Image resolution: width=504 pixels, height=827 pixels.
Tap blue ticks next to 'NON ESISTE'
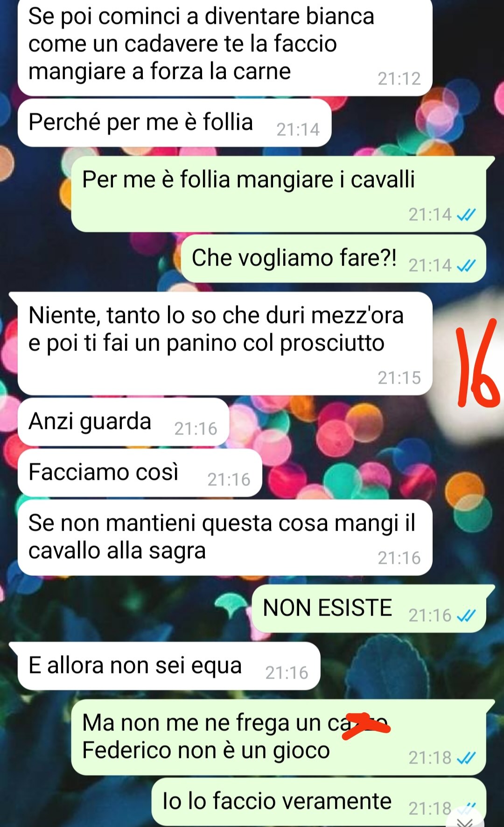click(466, 616)
